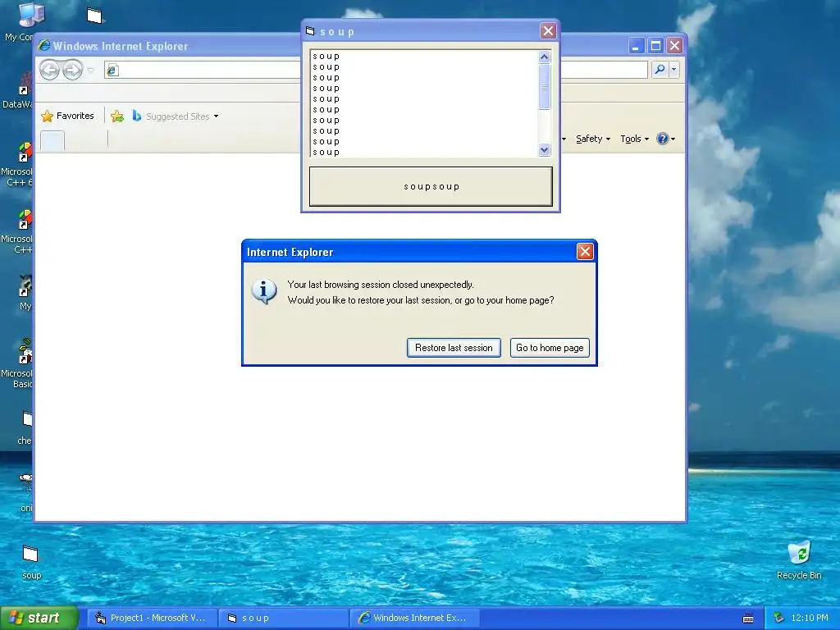The image size is (840, 630).
Task: Switch to Windows Internet Explorer taskbar item
Action: [x=414, y=618]
